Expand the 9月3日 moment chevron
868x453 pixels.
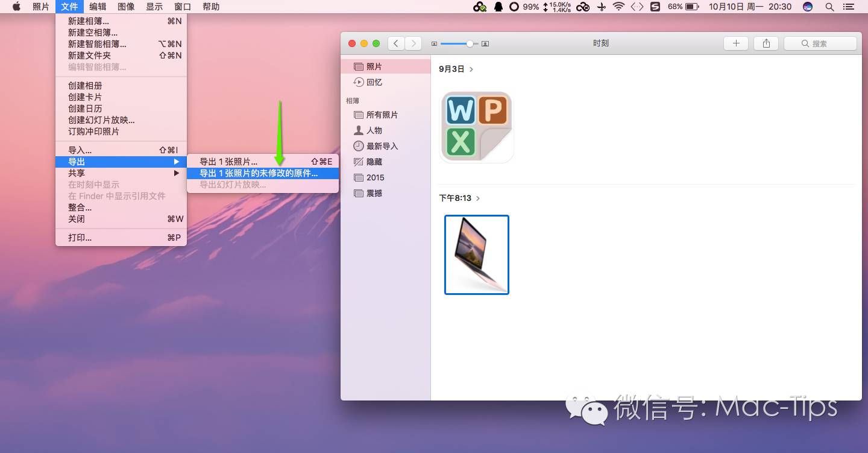coord(471,69)
